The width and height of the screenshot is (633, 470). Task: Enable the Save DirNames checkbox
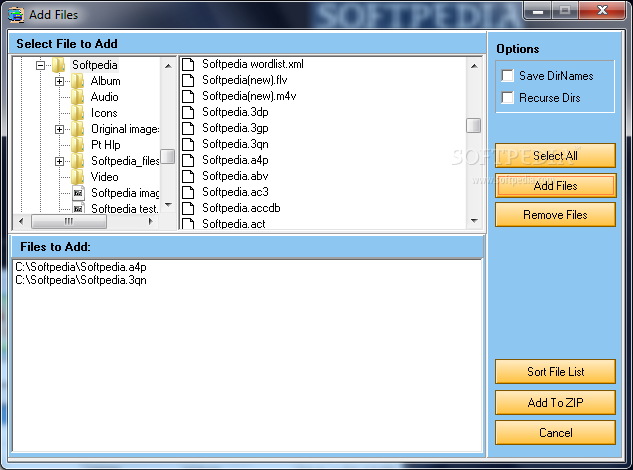point(507,76)
